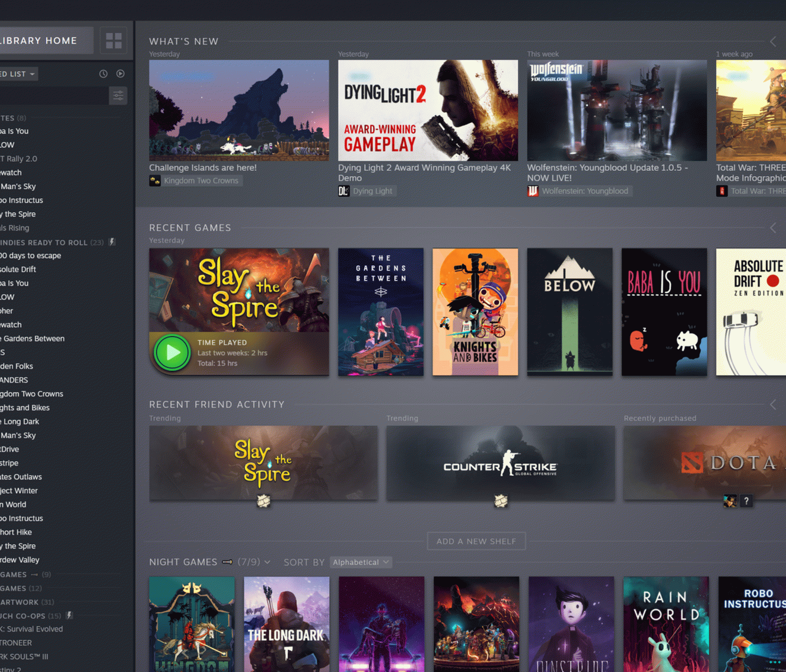
Task: Select The Gardens Between in sidebar list
Action: (33, 338)
